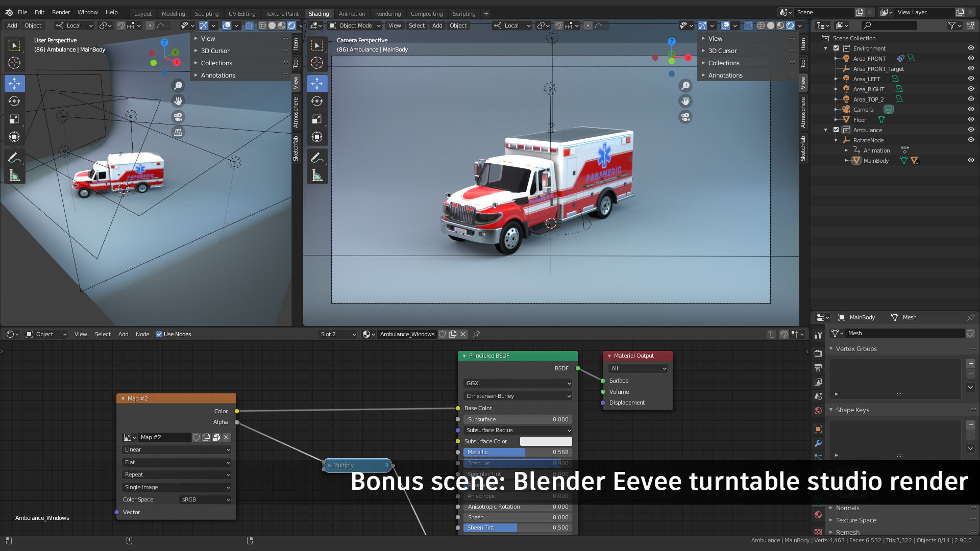
Task: Adjust the Sheen Tint slider
Action: point(518,528)
